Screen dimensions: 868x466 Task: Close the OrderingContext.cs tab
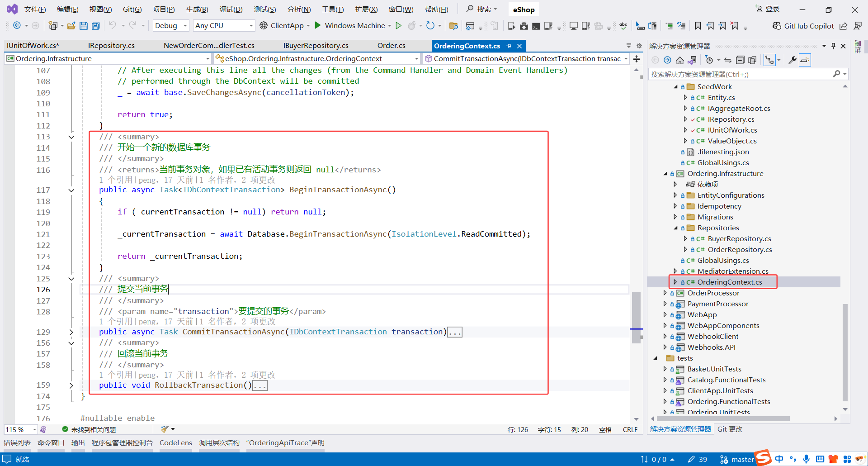[519, 46]
